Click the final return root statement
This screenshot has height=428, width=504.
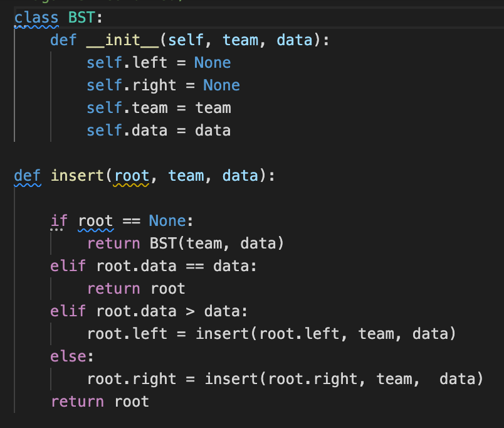[100, 402]
